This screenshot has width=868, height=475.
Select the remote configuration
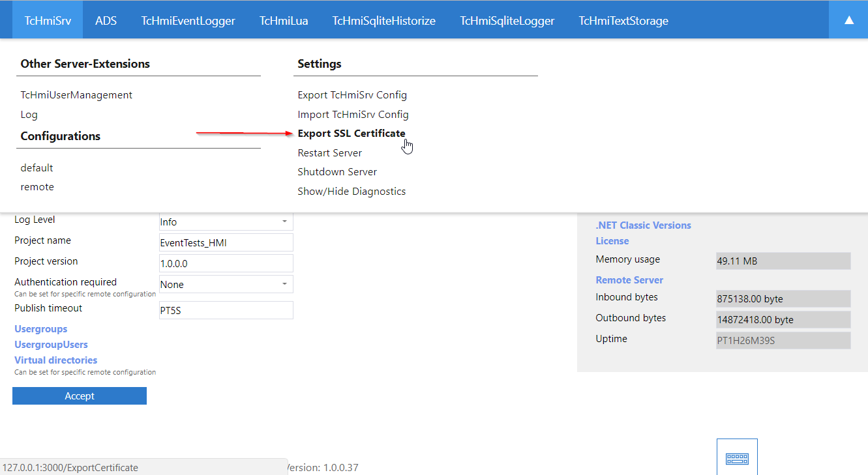(x=37, y=187)
